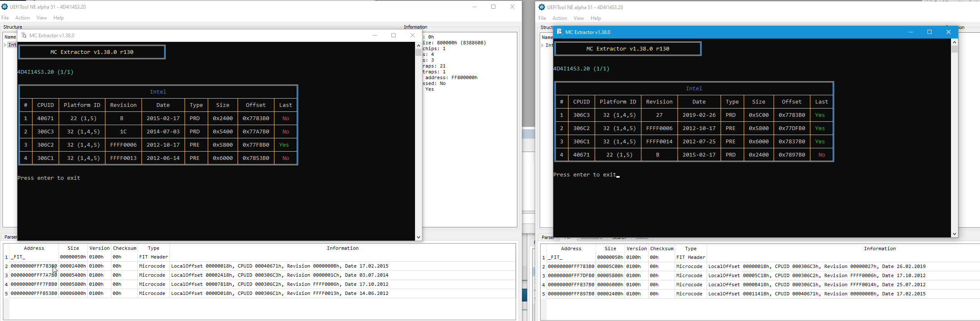This screenshot has height=321, width=980.
Task: Click date 2019-02-26 in right console table
Action: [699, 115]
